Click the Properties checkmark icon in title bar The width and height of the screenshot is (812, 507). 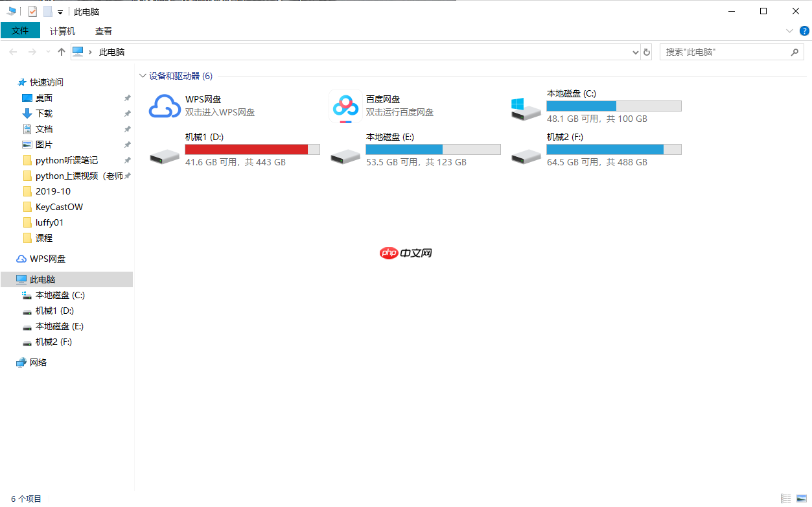(x=32, y=12)
